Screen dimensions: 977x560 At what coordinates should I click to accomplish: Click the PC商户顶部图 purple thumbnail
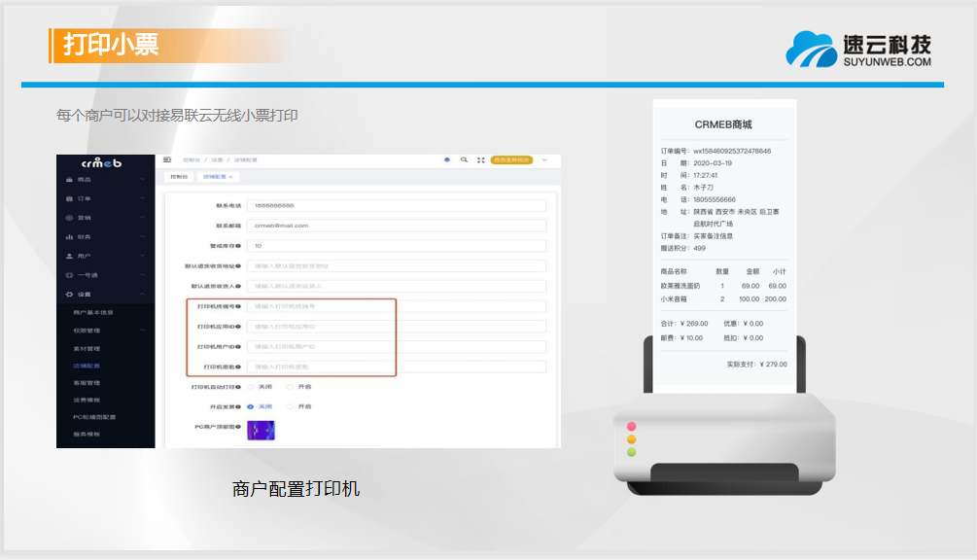(261, 430)
